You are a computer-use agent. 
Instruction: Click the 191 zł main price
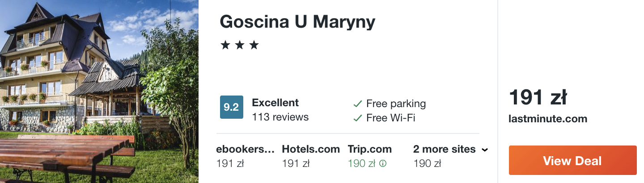(x=538, y=98)
